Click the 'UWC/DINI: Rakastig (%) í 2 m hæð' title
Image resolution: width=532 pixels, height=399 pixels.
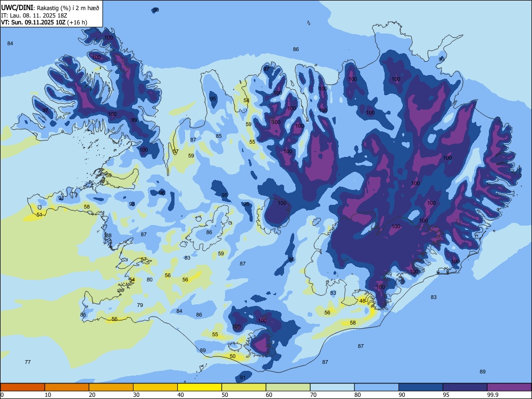tap(50, 8)
